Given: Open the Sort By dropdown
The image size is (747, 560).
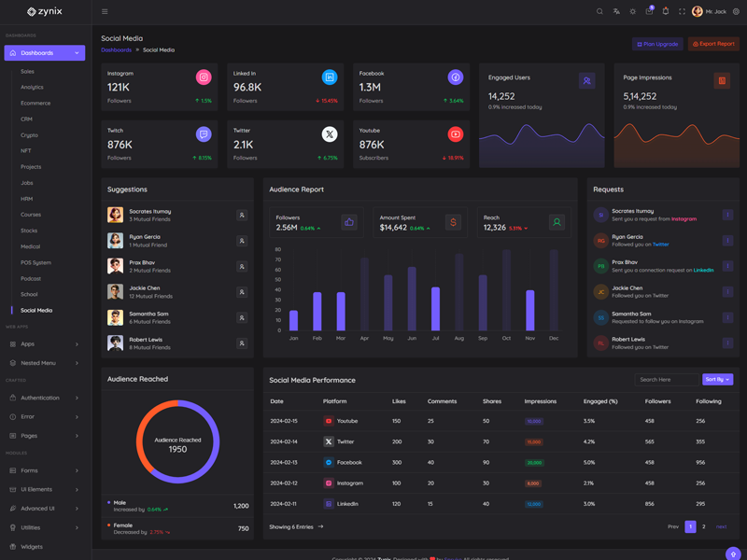Looking at the screenshot, I should coord(717,380).
